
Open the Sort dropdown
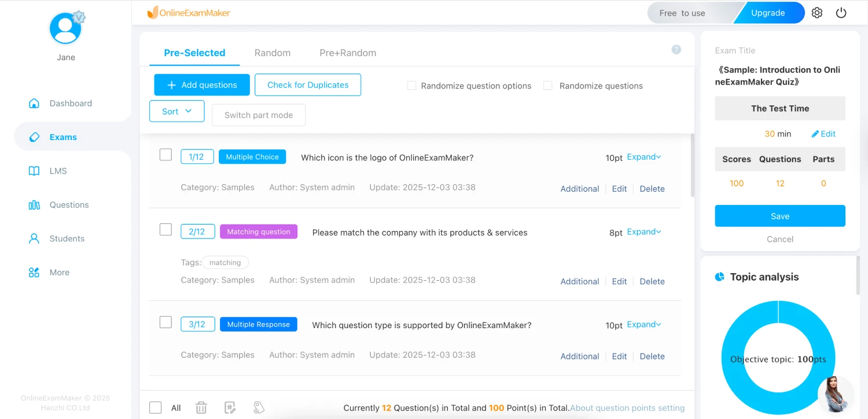tap(176, 111)
